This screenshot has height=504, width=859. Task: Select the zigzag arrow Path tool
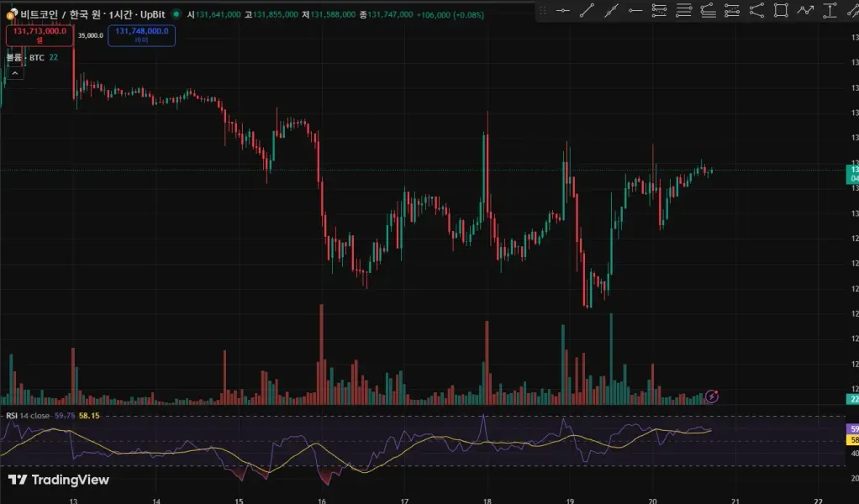click(805, 10)
